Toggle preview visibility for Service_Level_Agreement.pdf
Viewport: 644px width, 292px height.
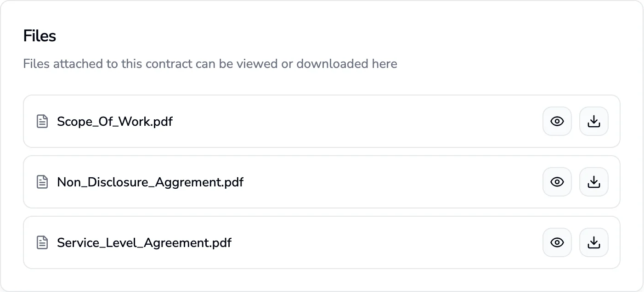(x=557, y=242)
